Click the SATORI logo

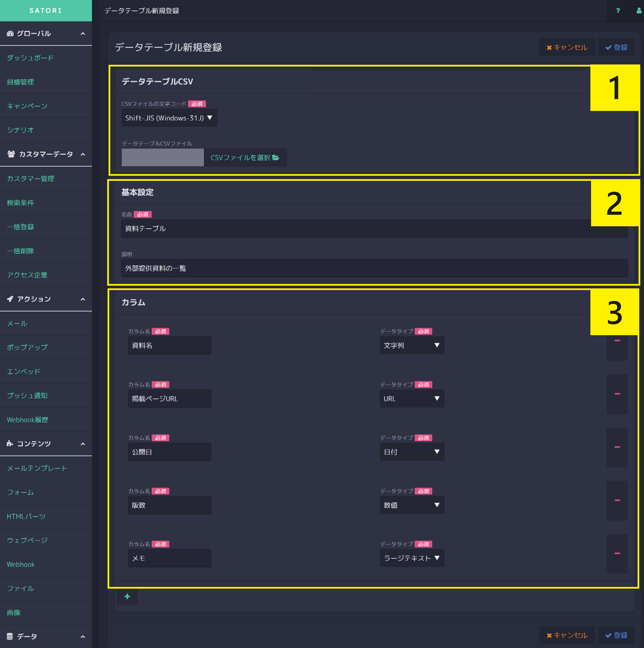(x=46, y=11)
